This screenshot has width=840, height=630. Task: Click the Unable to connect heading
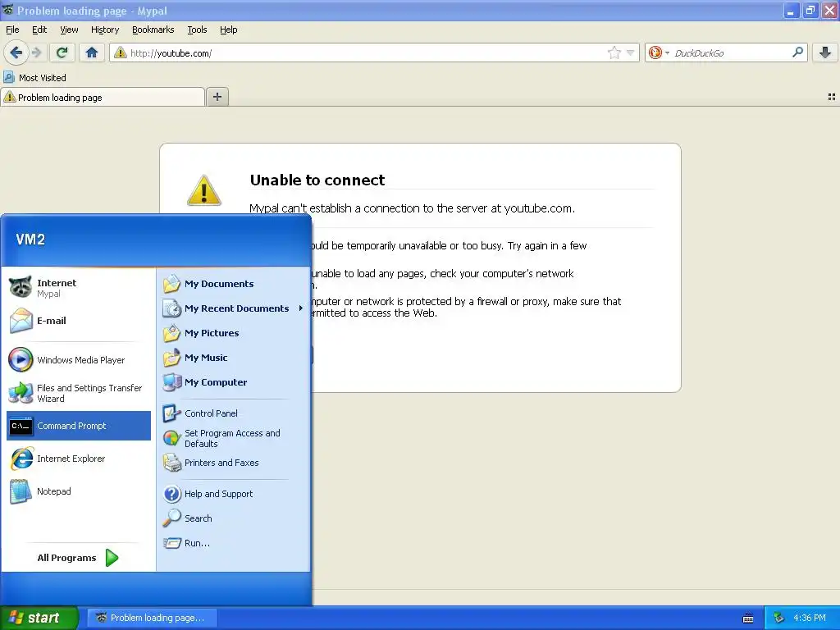coord(317,180)
